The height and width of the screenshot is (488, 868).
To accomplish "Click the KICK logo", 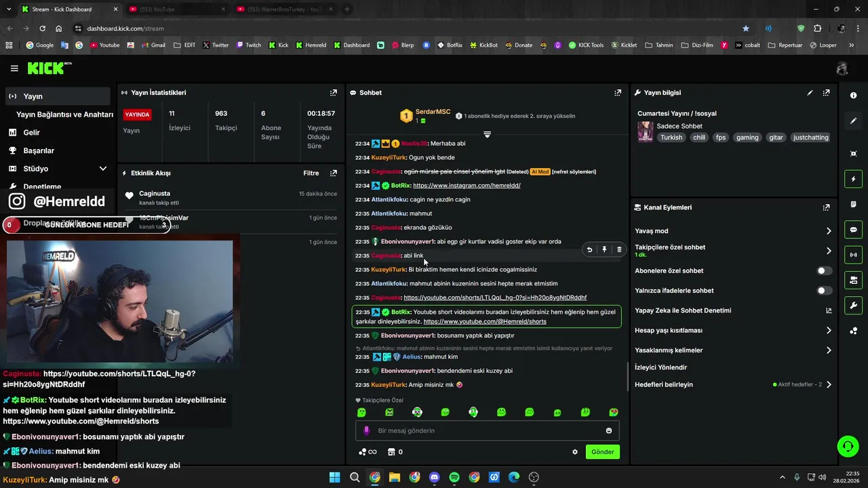I will (x=49, y=68).
